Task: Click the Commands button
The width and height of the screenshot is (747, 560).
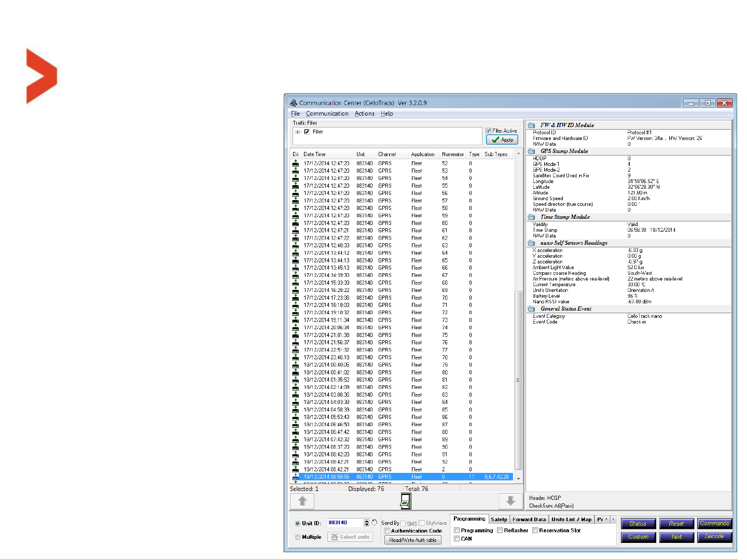Action: click(x=715, y=524)
